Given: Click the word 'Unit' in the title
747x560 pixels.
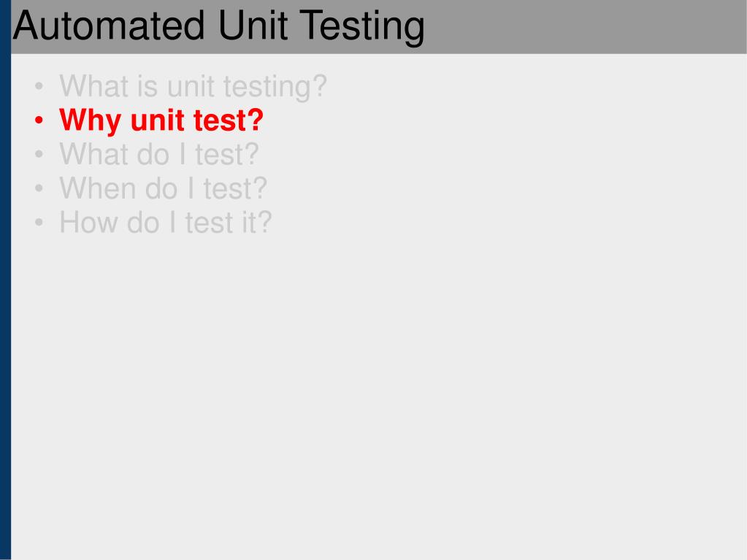Looking at the screenshot, I should click(253, 26).
